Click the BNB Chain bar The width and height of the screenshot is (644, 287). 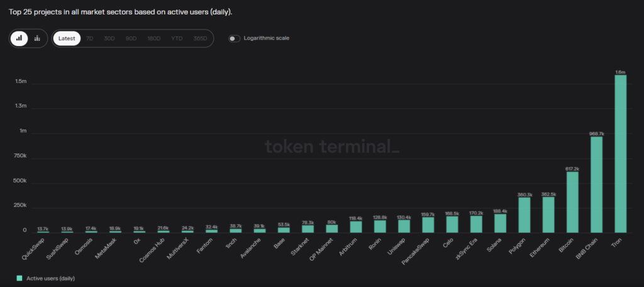click(596, 185)
